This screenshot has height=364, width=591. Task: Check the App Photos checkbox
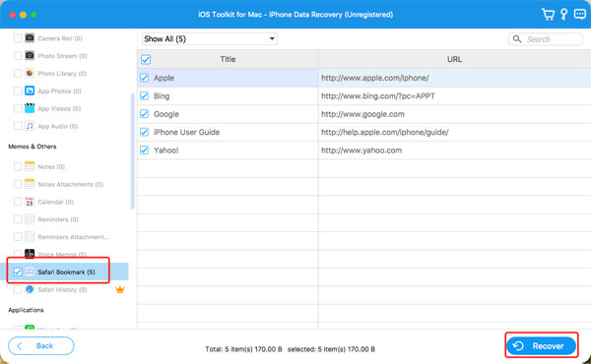[x=18, y=91]
